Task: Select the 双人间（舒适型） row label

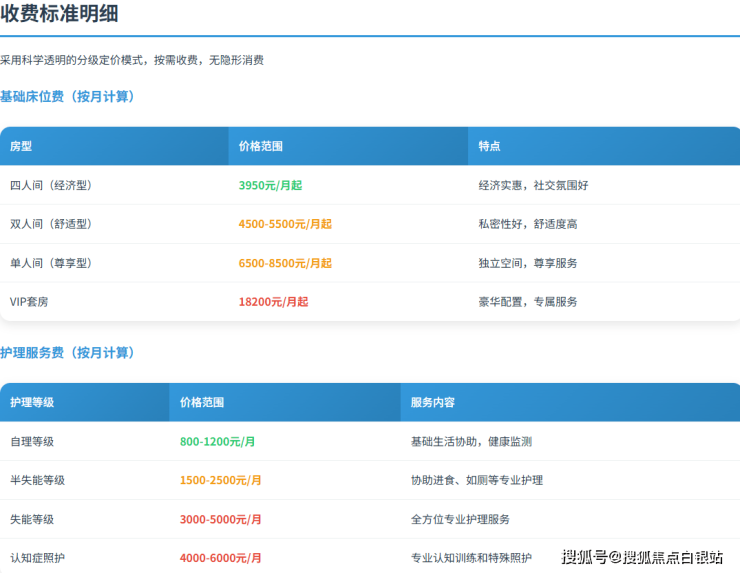Action: (51, 224)
